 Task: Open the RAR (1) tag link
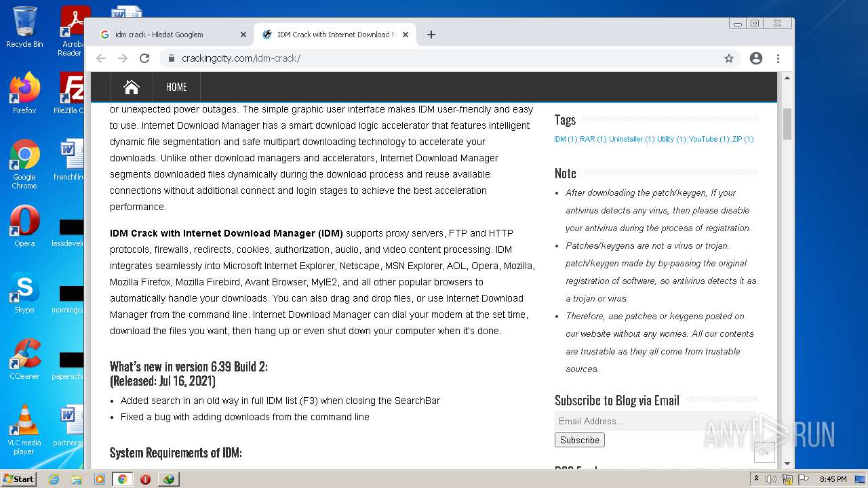tap(593, 139)
